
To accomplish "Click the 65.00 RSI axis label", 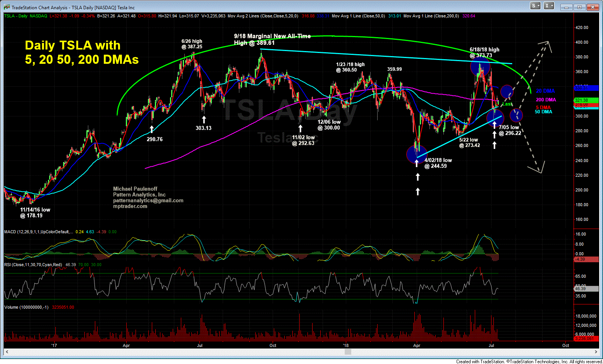I will [x=580, y=276].
